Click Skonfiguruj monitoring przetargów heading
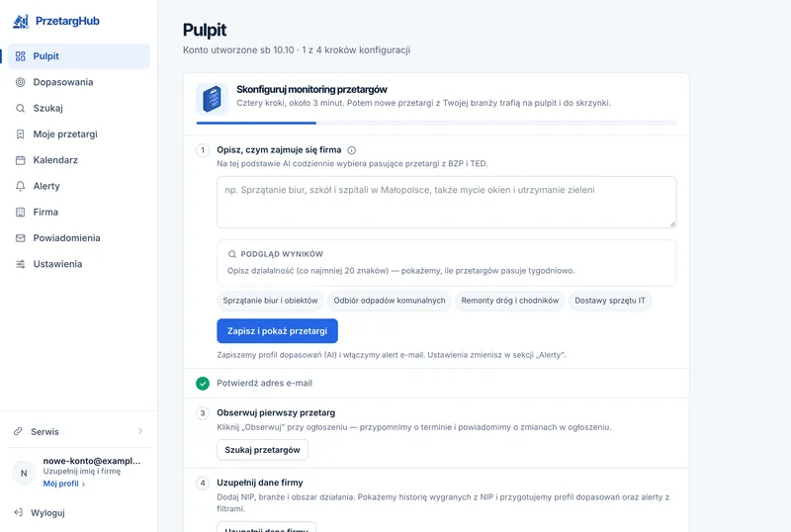The image size is (791, 532). [311, 90]
